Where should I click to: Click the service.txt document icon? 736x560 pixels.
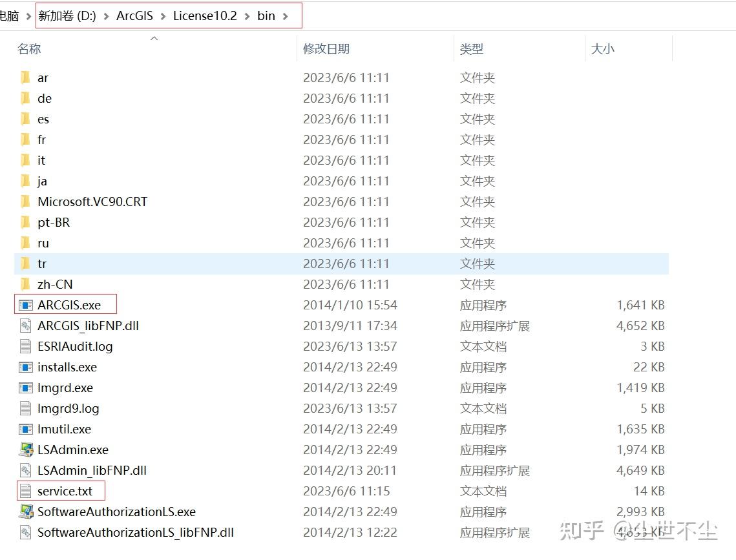point(25,491)
